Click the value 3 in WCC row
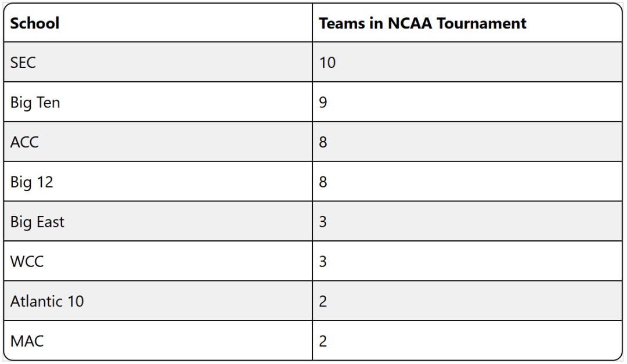The width and height of the screenshot is (627, 364). [x=323, y=261]
